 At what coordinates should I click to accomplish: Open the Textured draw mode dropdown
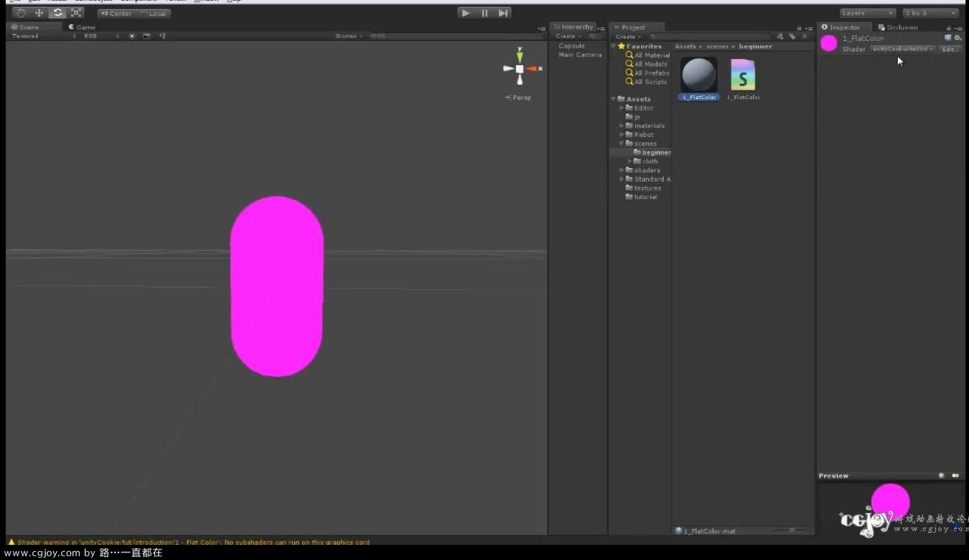(x=43, y=36)
